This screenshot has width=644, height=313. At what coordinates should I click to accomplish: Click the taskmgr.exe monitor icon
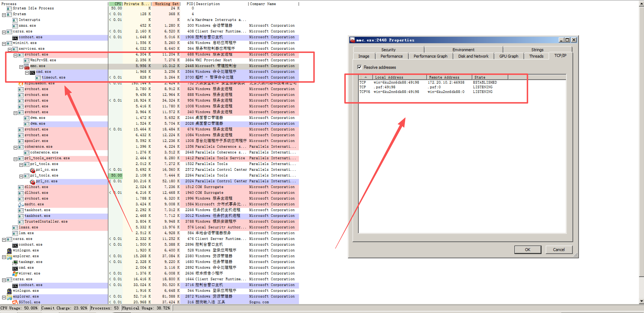(x=15, y=262)
